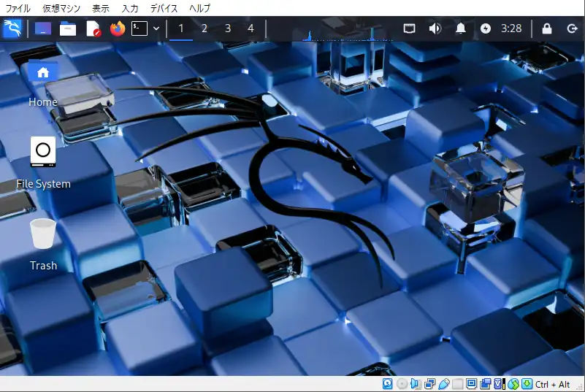Viewport: 585px width, 392px height.
Task: Select the Trash desktop icon
Action: (43, 245)
